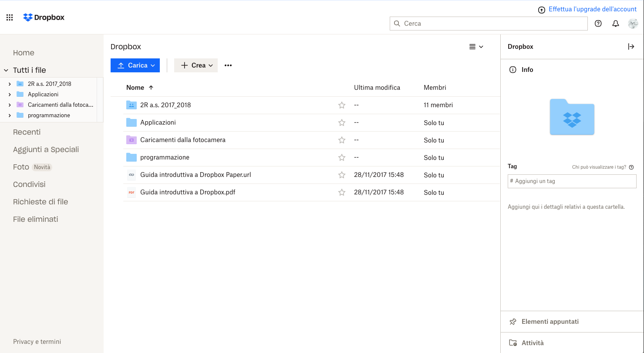This screenshot has height=353, width=644.
Task: Click the link icon of Dropbox Paper.url
Action: [x=131, y=175]
